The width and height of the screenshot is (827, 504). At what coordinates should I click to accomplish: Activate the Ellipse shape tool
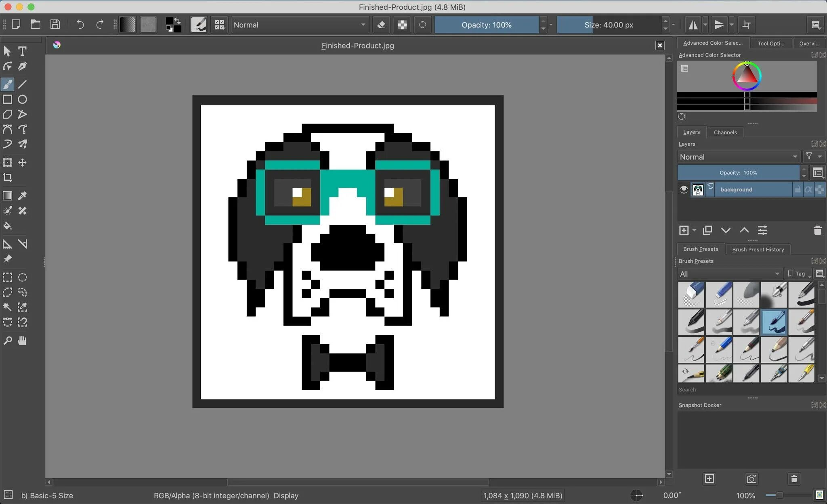[x=22, y=99]
